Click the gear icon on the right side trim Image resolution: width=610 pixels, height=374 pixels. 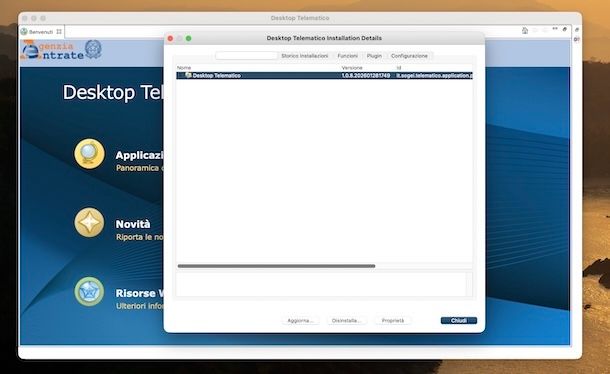[x=577, y=39]
